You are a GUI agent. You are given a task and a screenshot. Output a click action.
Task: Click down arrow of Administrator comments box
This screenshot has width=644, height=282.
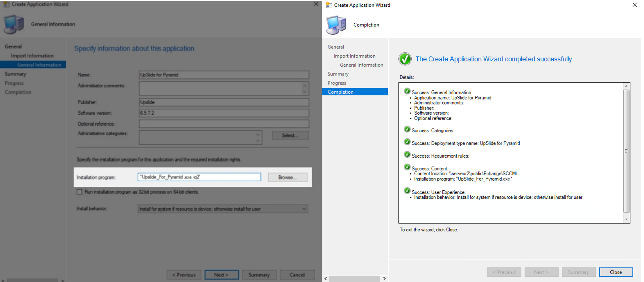pyautogui.click(x=304, y=92)
